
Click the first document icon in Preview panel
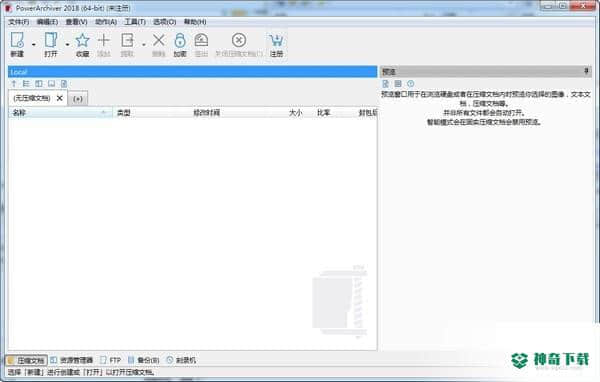(386, 83)
